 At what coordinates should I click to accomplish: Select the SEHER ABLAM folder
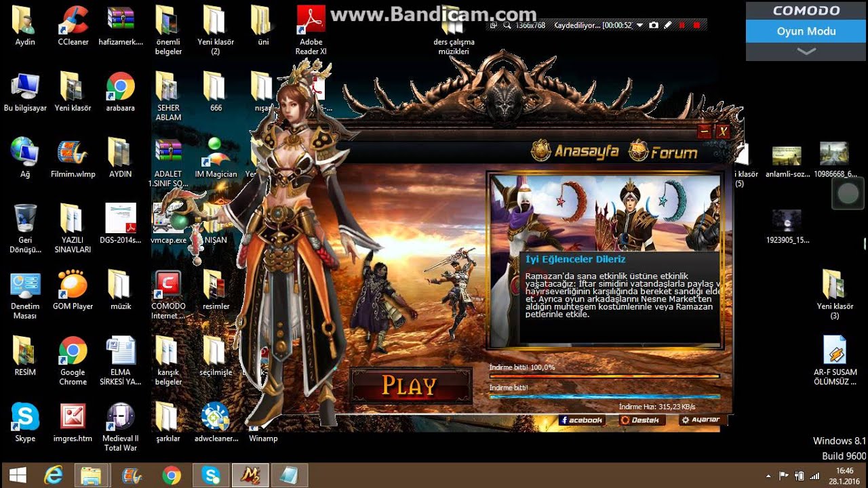click(x=168, y=96)
